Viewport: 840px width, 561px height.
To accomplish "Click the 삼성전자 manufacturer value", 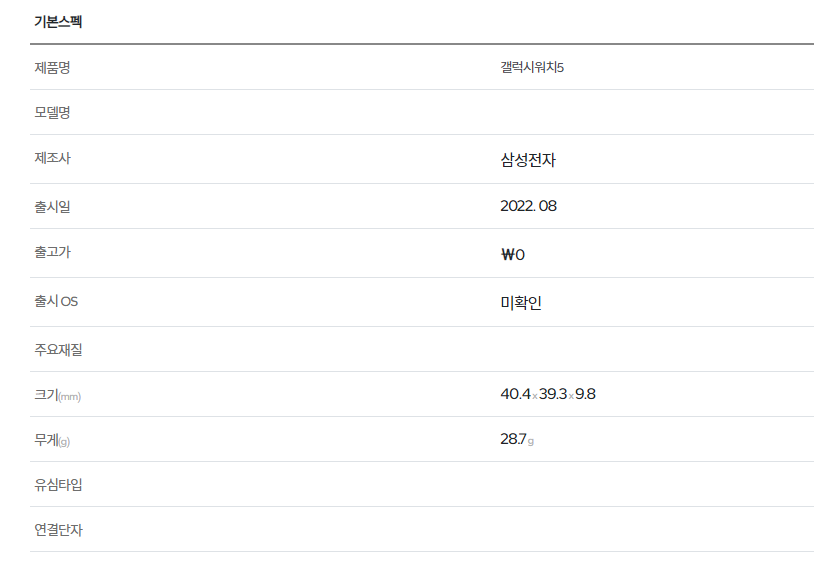I will point(527,159).
